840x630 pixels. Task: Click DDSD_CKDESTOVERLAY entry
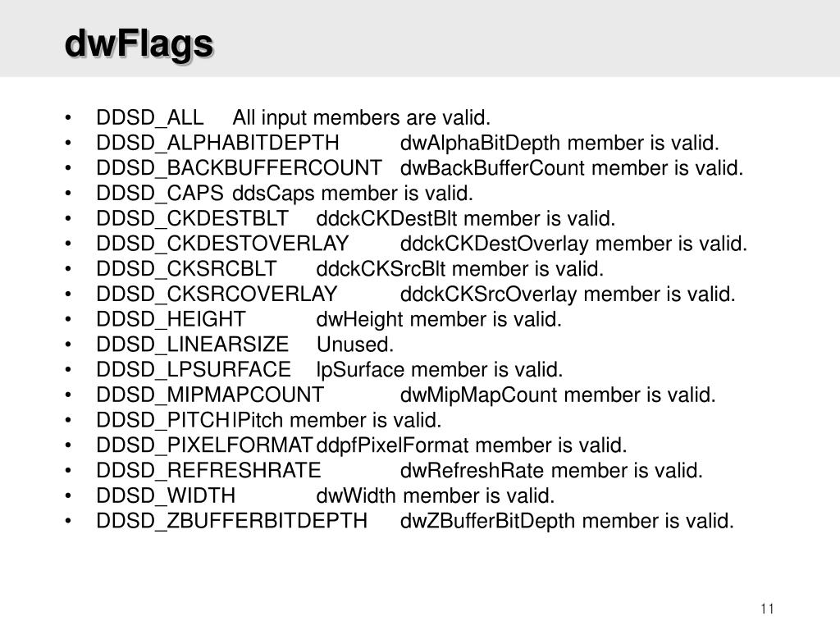point(222,243)
